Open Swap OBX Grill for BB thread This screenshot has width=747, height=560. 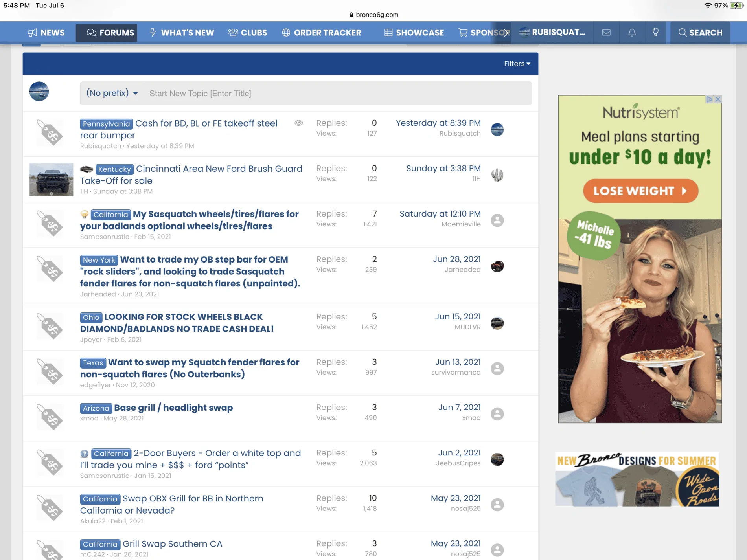pyautogui.click(x=172, y=504)
